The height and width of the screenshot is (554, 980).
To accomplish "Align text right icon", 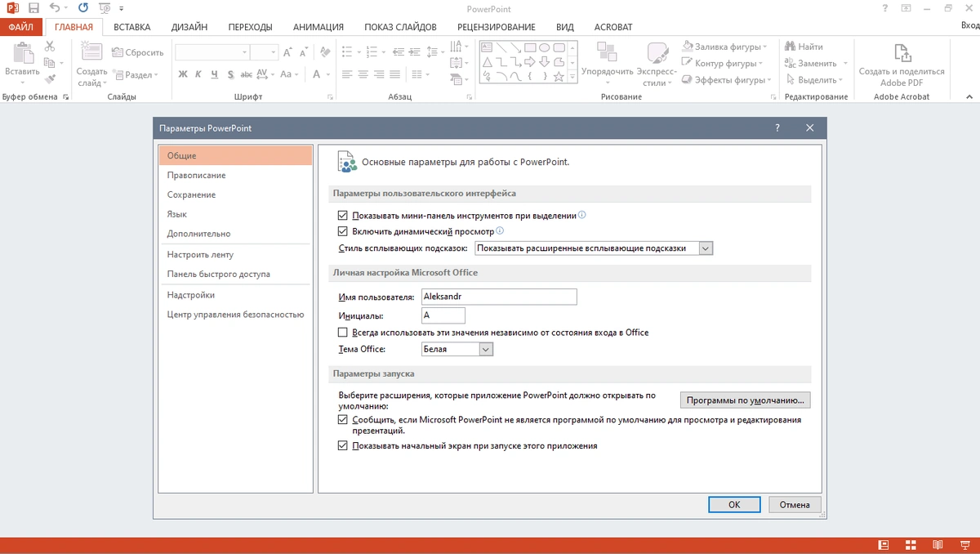I will [378, 74].
